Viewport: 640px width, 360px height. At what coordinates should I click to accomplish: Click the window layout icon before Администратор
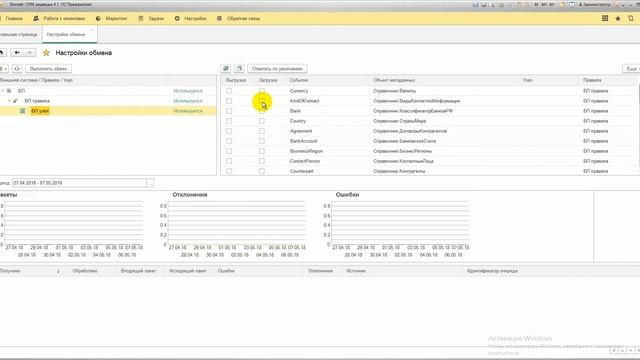(x=572, y=4)
